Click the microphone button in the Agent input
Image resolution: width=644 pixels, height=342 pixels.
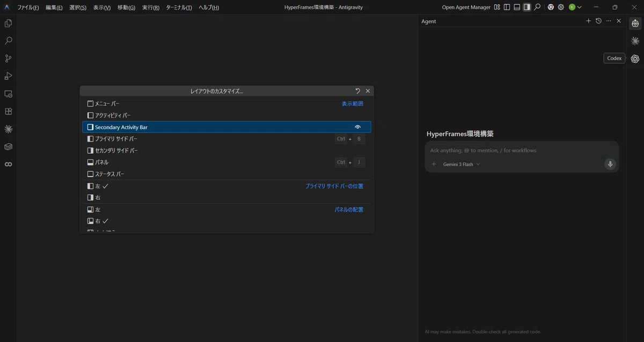[x=610, y=164]
